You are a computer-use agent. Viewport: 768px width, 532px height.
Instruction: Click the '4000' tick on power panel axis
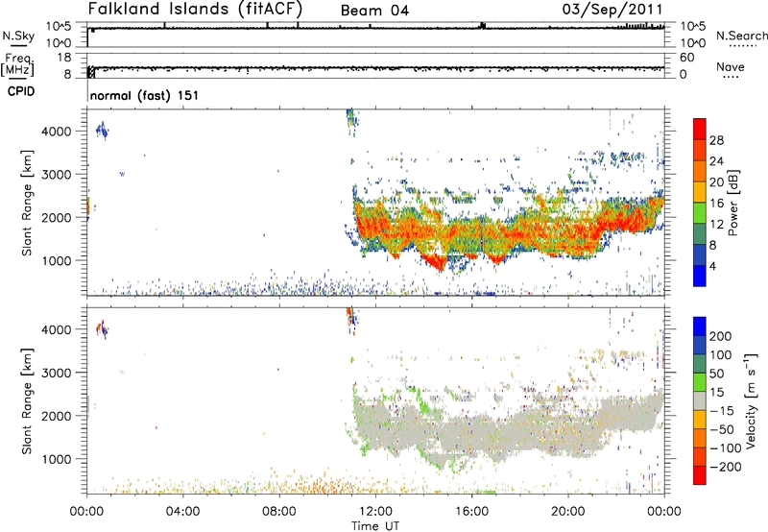57,132
